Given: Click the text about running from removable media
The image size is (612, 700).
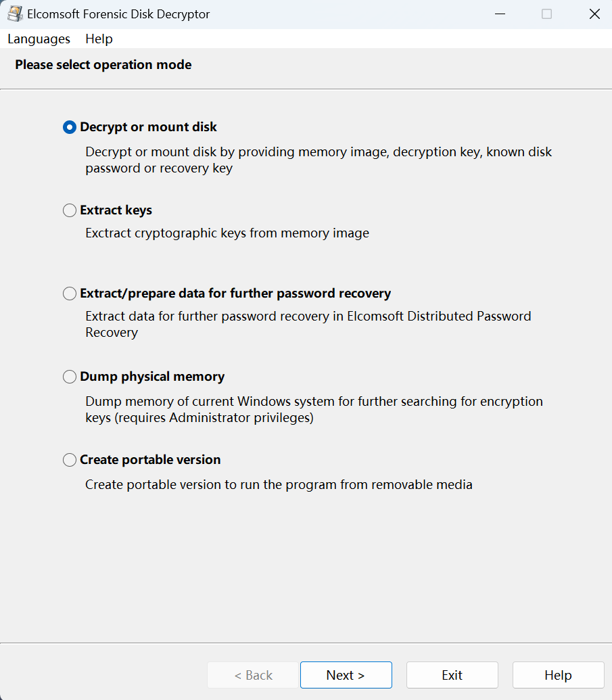Looking at the screenshot, I should point(279,485).
